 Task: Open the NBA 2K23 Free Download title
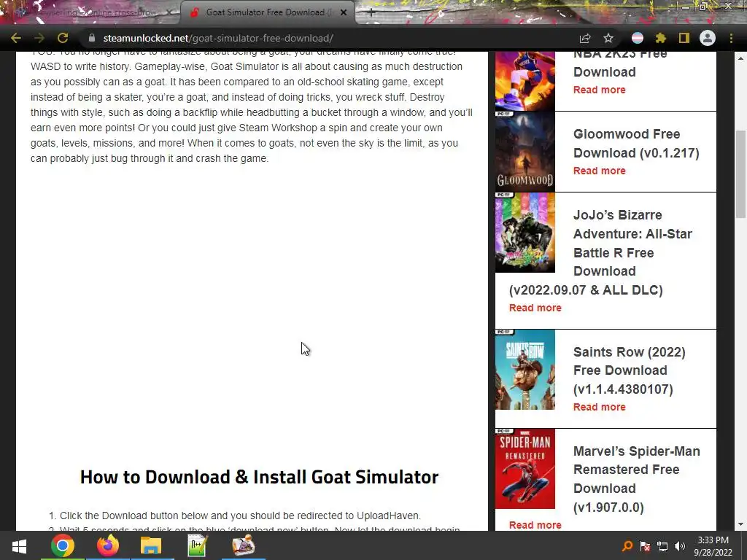(x=620, y=63)
